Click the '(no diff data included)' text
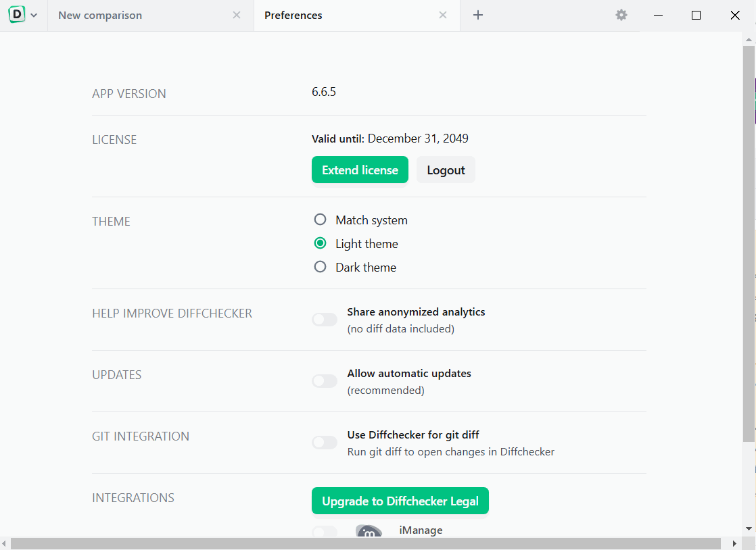 click(x=401, y=328)
